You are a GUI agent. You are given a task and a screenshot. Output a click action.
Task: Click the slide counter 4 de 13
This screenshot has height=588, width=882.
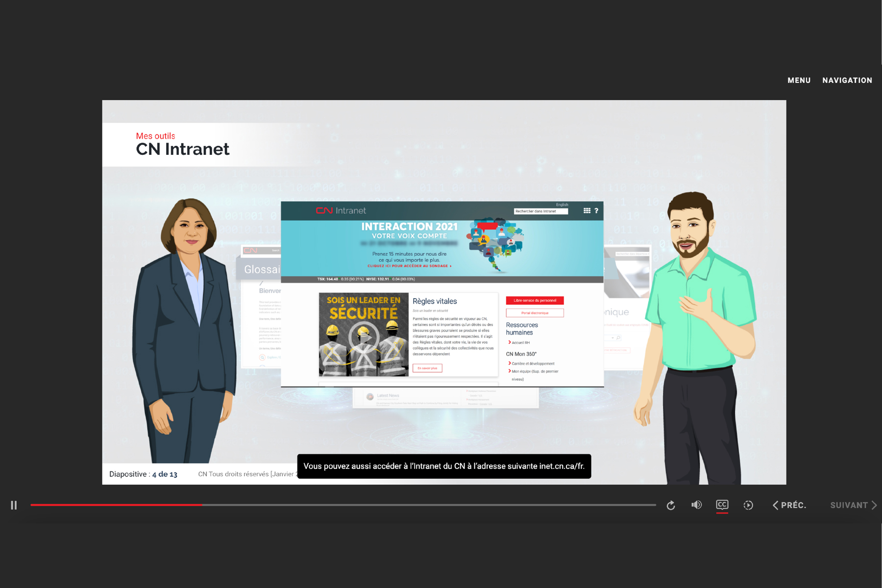(165, 474)
